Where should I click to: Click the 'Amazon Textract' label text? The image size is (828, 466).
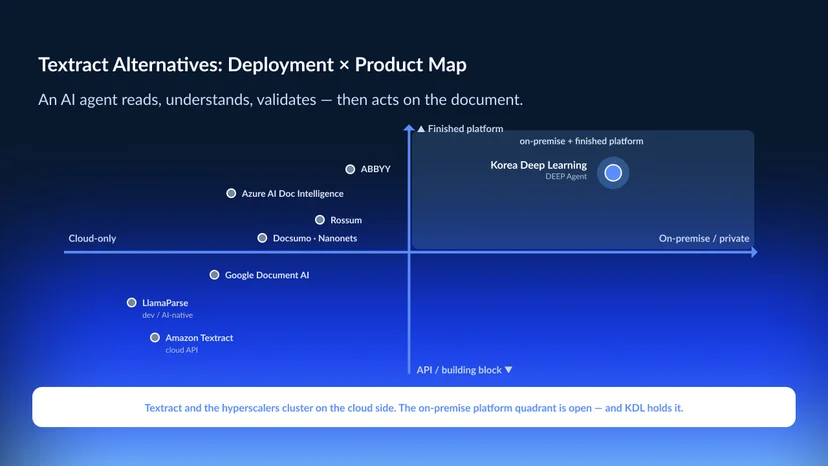point(199,338)
